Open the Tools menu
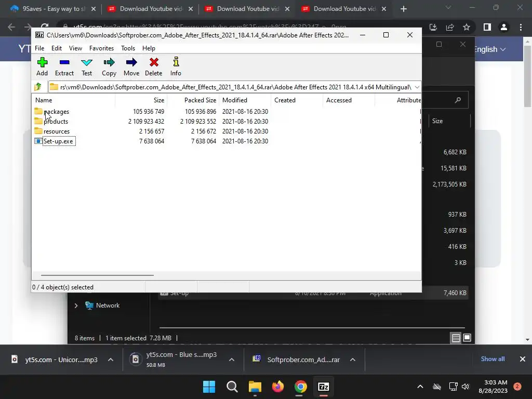 tap(128, 48)
